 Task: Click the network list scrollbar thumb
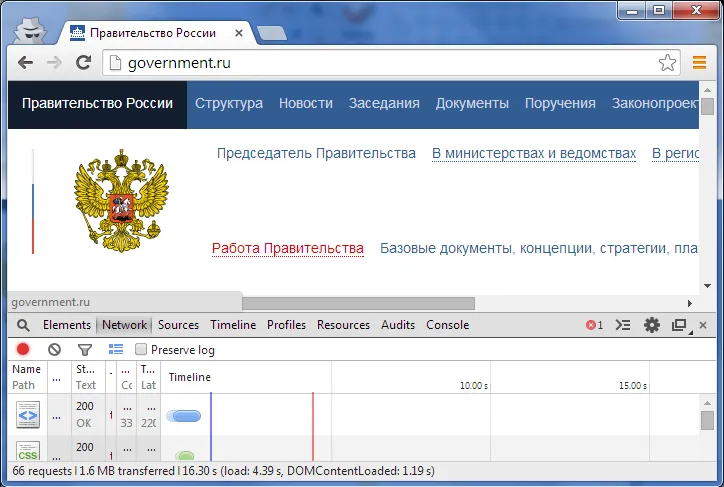707,420
